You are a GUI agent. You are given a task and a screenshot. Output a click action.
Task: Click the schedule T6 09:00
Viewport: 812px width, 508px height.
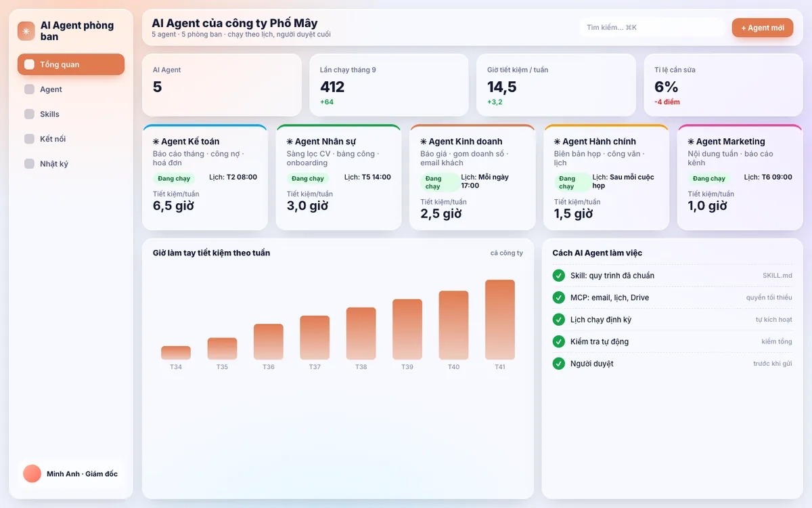coord(777,177)
